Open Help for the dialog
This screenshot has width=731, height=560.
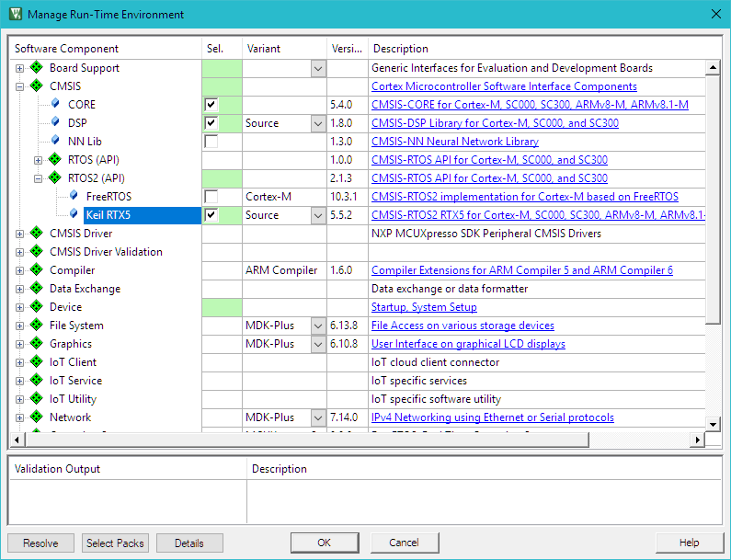coord(689,543)
